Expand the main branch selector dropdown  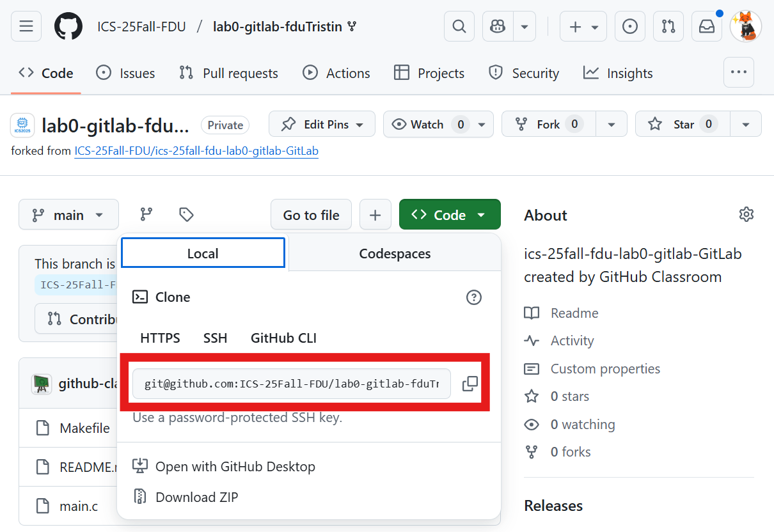(68, 215)
